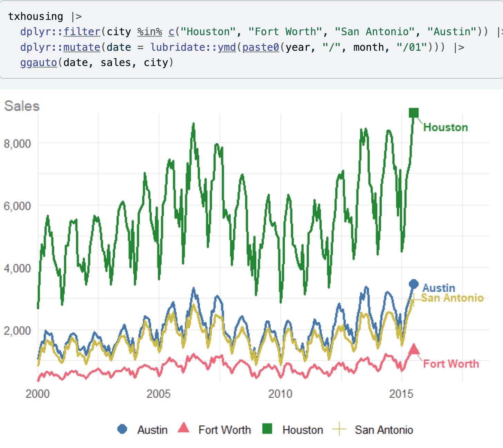The width and height of the screenshot is (503, 448).
Task: Click the 'Houston' line label in chart
Action: click(446, 127)
